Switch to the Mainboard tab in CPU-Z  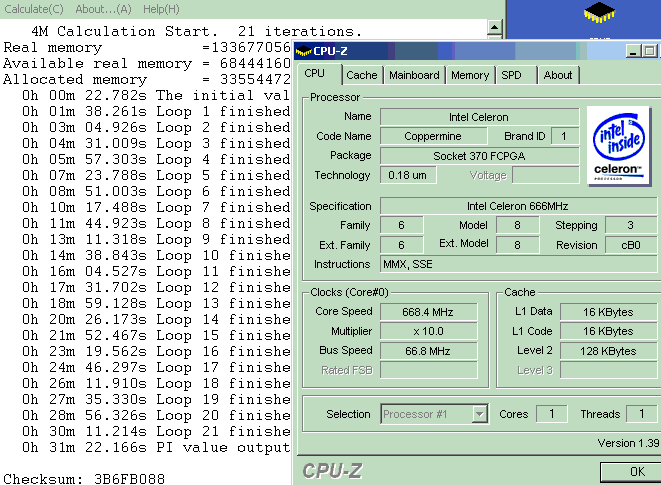click(414, 75)
